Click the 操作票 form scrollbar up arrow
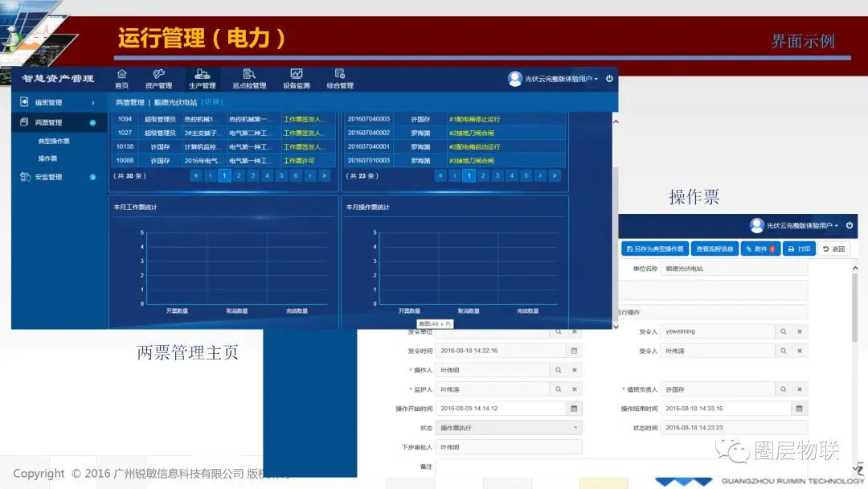This screenshot has height=489, width=868. pos(855,268)
